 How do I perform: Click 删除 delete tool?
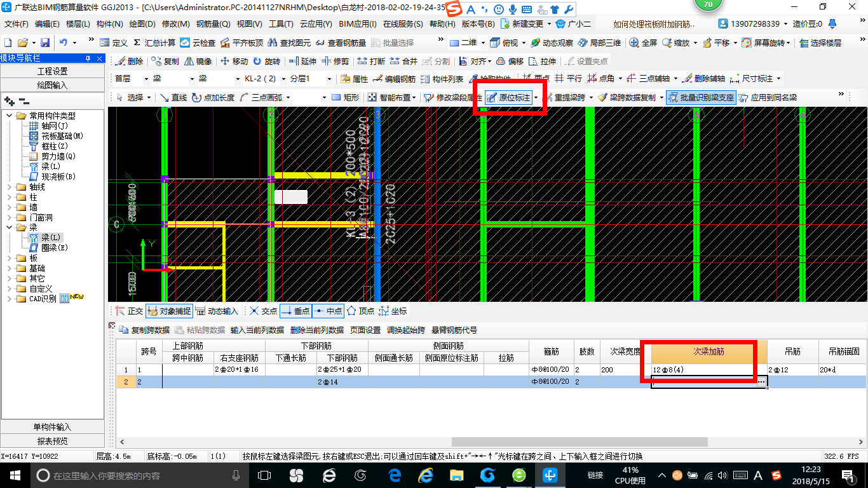[130, 61]
